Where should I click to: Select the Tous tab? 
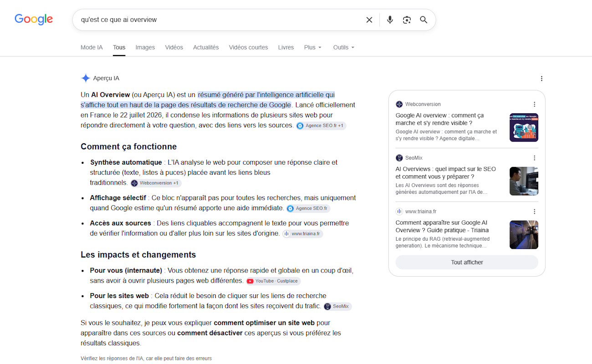pyautogui.click(x=119, y=47)
